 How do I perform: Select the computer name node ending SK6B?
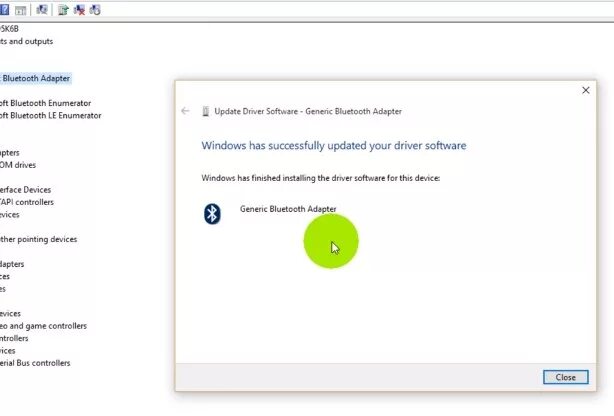[9, 29]
